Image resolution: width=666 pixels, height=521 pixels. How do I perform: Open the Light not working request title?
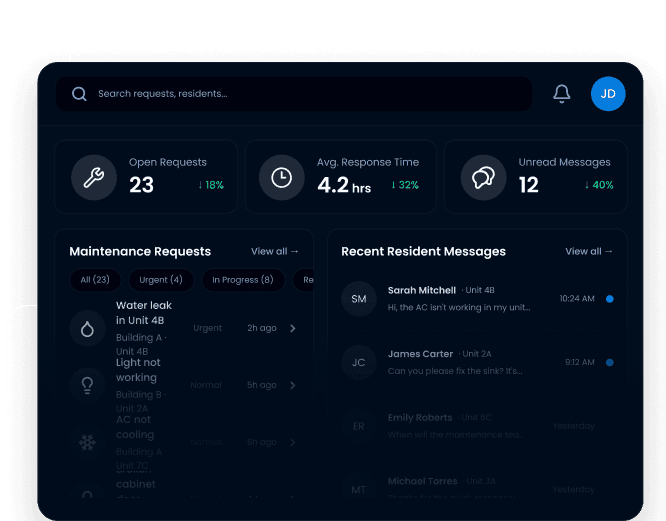click(138, 370)
